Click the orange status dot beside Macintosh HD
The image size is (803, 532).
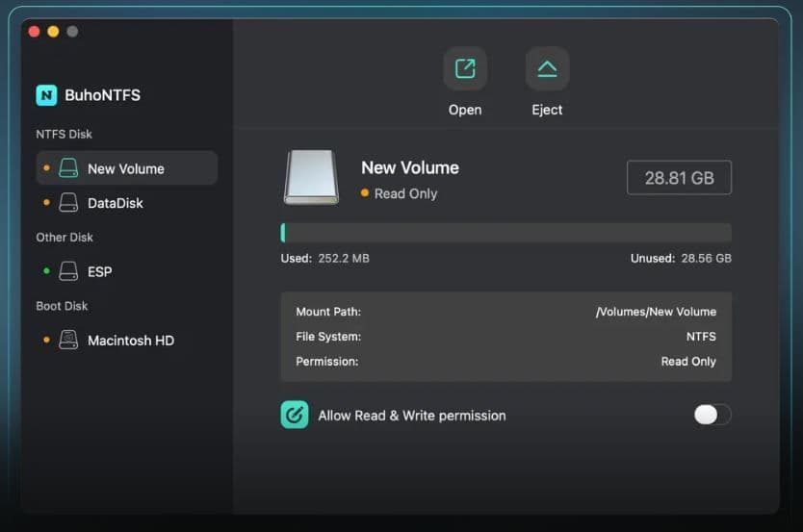click(x=46, y=340)
